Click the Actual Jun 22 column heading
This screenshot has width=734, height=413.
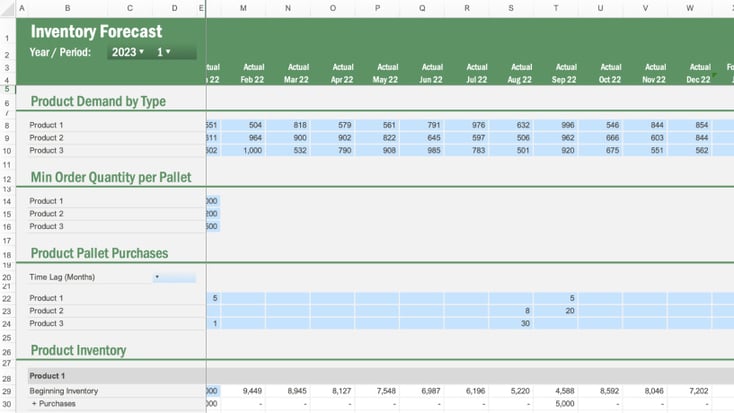[x=422, y=73]
